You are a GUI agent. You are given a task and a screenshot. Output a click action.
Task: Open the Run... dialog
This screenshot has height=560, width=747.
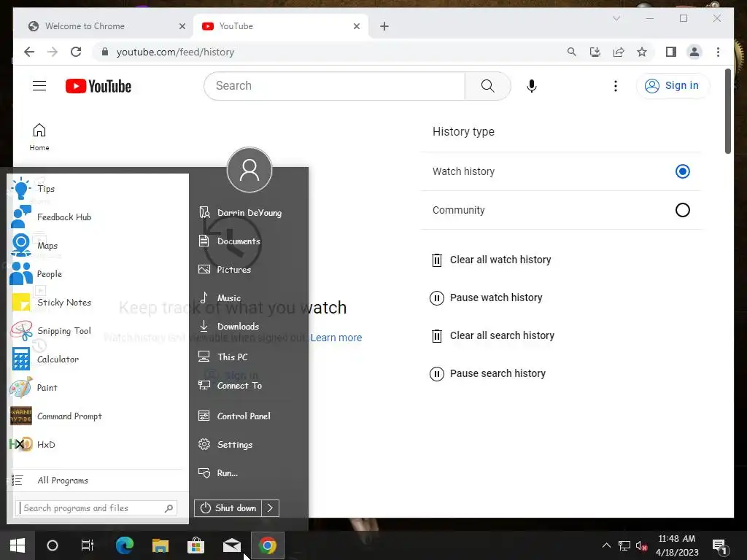218,472
